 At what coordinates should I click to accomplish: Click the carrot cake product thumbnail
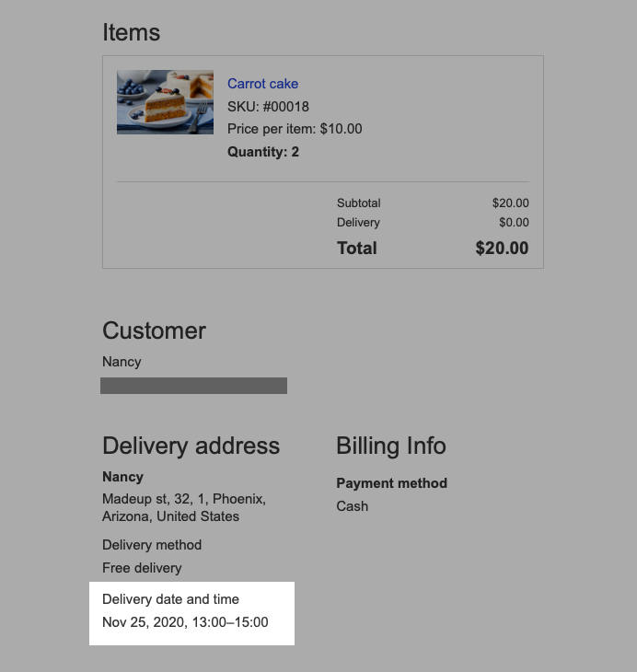[165, 102]
